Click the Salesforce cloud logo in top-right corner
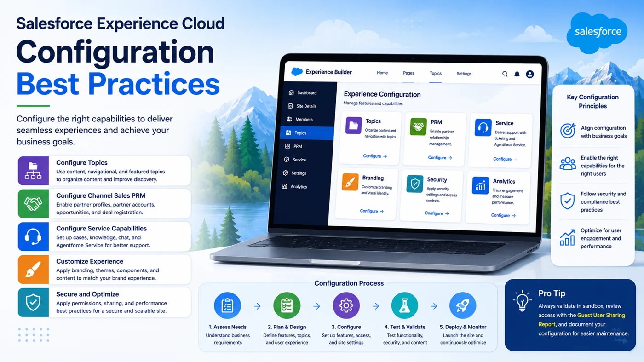The image size is (644, 362). 598,32
